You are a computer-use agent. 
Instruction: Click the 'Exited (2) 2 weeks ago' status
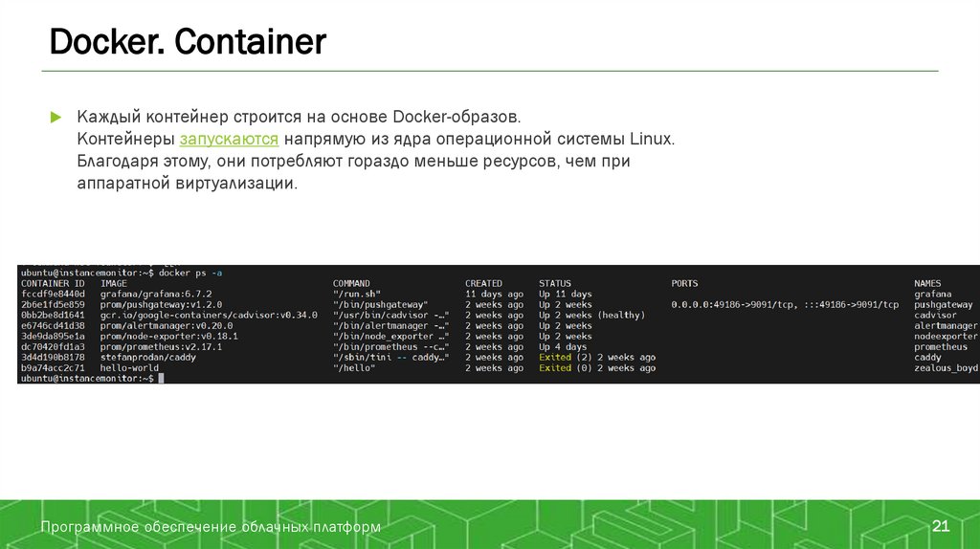(597, 358)
